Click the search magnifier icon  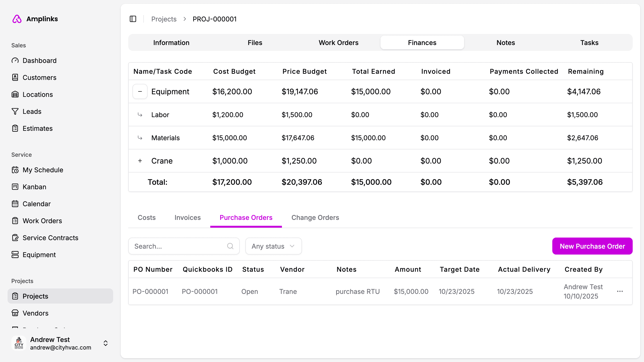coord(230,246)
